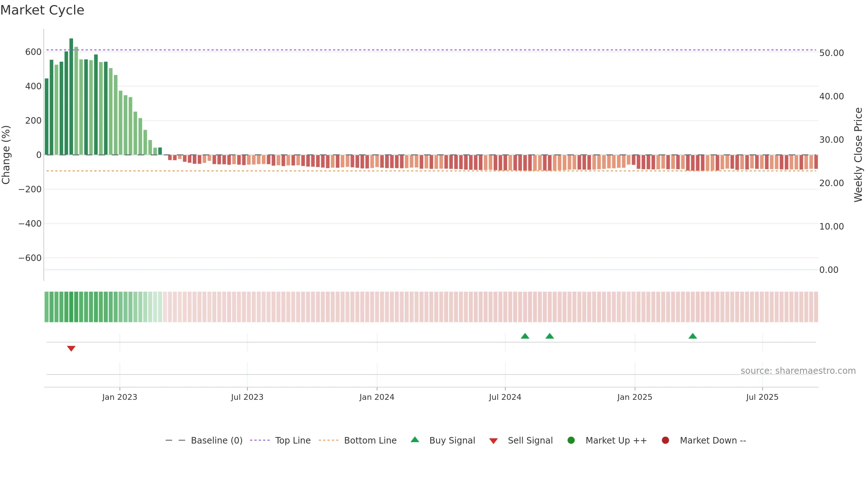Click the Change (%) axis title

pyautogui.click(x=6, y=155)
